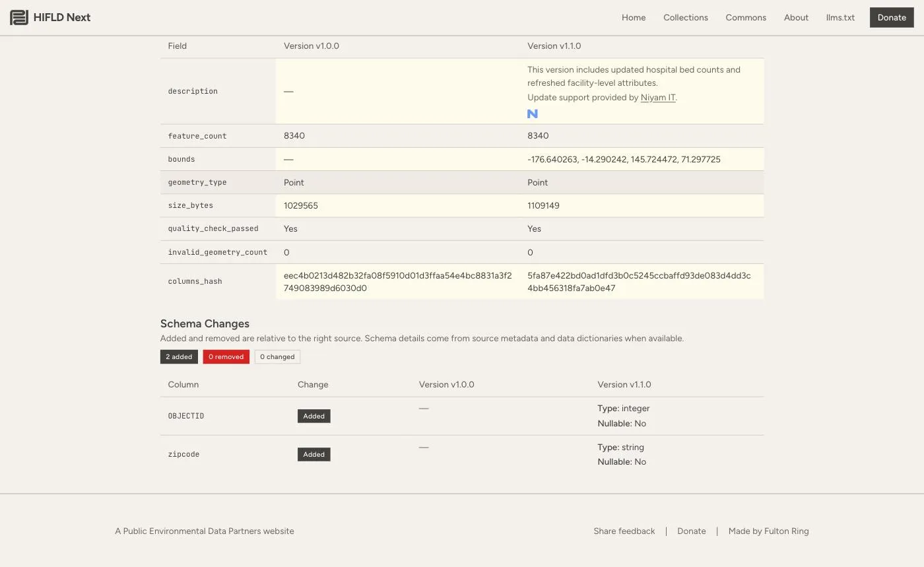The height and width of the screenshot is (567, 924).
Task: Open the Made by Fulton Ring link
Action: 768,531
